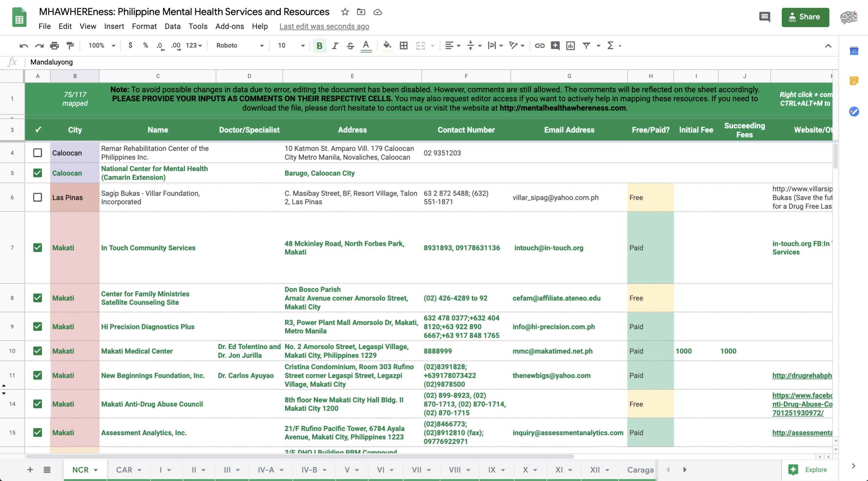Screen dimensions: 868x481
Task: Open the Format menu
Action: tap(144, 26)
